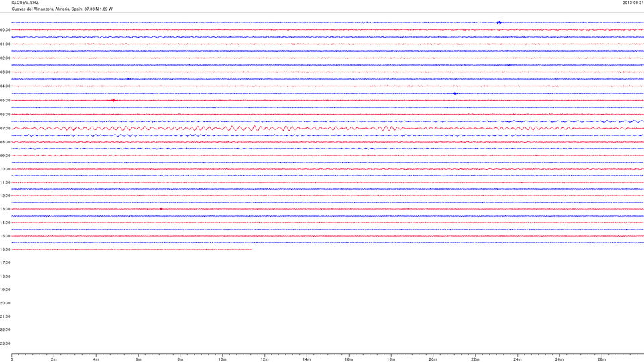The image size is (644, 362).
Task: Select the 13:30 time row label
Action: click(5, 209)
